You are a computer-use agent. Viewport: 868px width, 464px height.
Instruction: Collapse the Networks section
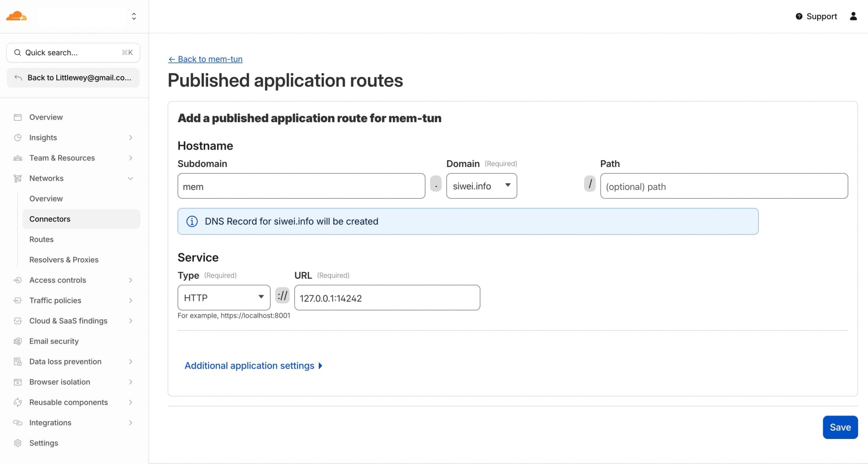[x=131, y=178]
